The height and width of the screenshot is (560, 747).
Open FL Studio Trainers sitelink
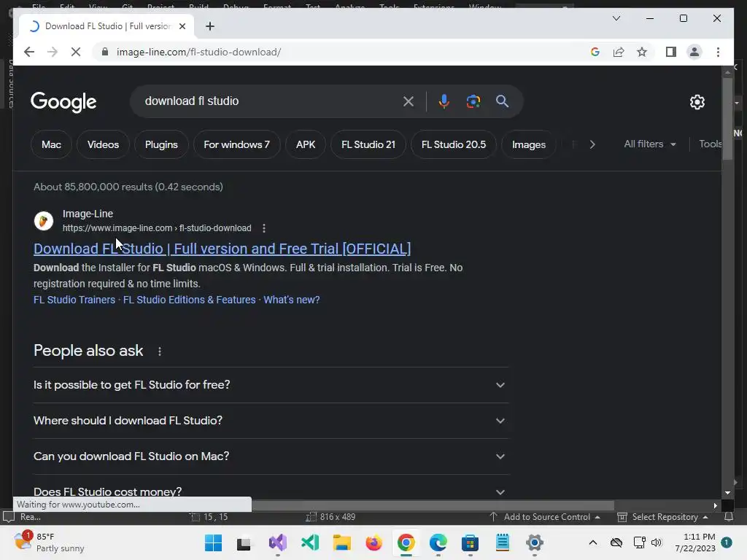click(x=74, y=300)
